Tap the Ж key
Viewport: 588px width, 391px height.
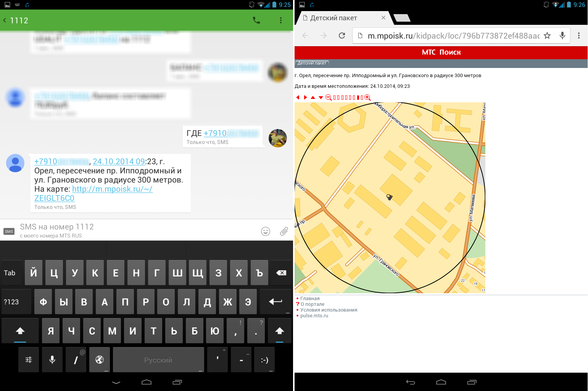pos(227,302)
